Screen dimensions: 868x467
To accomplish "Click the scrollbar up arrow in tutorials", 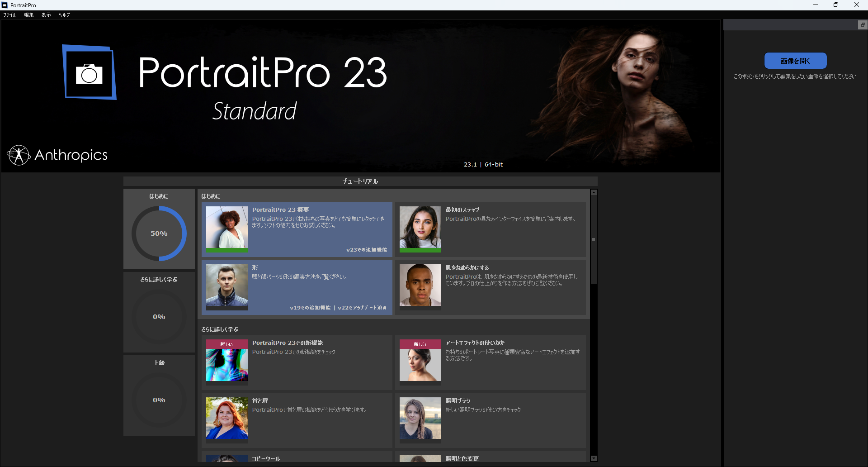I will click(594, 193).
